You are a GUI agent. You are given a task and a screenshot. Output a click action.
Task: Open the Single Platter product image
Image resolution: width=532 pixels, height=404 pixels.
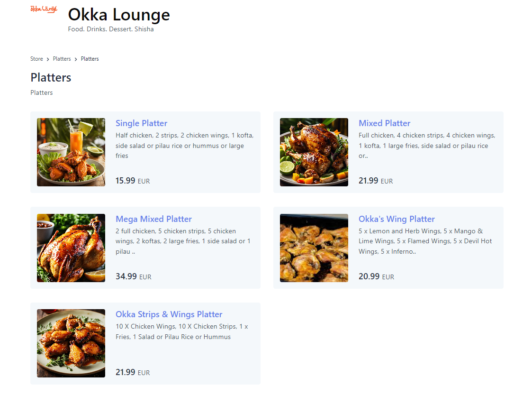(71, 152)
